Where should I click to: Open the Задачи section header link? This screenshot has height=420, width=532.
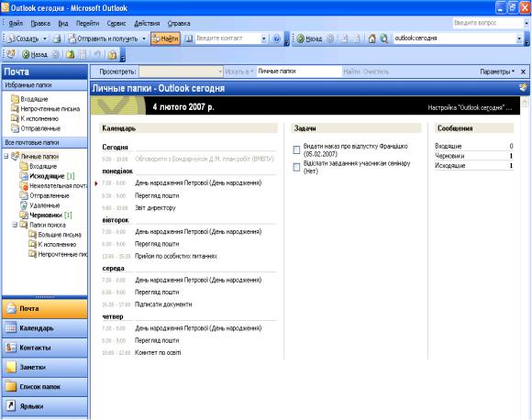click(305, 128)
